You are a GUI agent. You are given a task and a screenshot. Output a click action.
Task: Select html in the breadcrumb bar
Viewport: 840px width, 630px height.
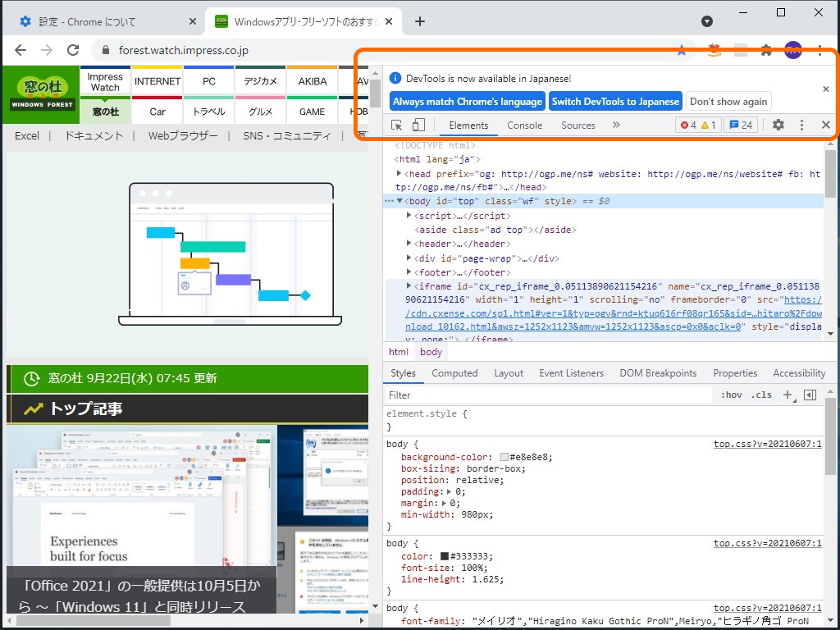click(x=398, y=352)
